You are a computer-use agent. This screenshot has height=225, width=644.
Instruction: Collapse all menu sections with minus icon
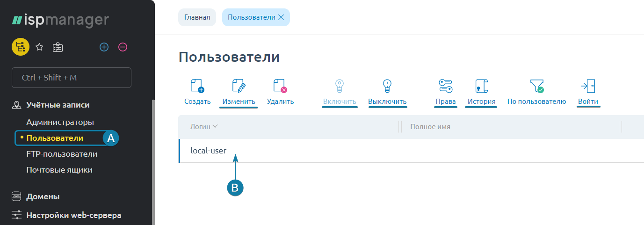coord(123,47)
